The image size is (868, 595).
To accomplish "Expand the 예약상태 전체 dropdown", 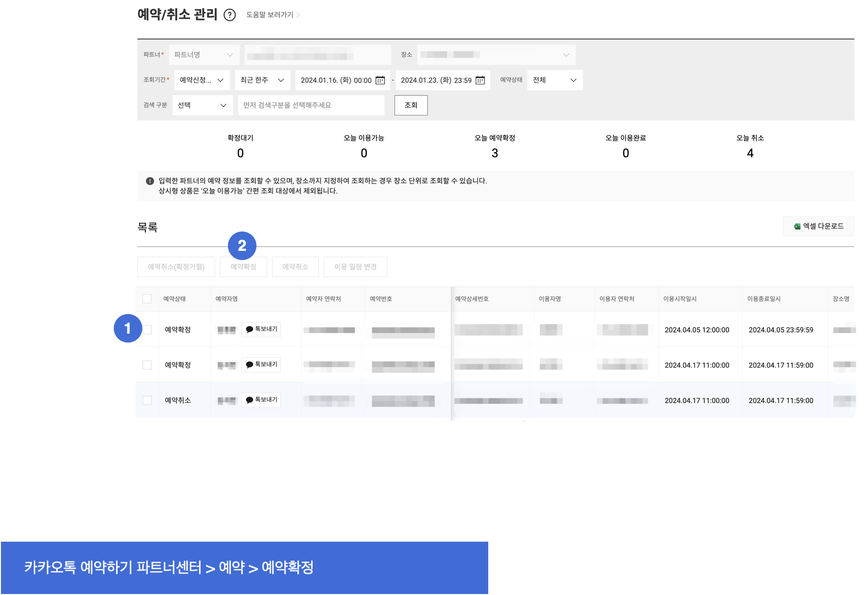I will (554, 80).
